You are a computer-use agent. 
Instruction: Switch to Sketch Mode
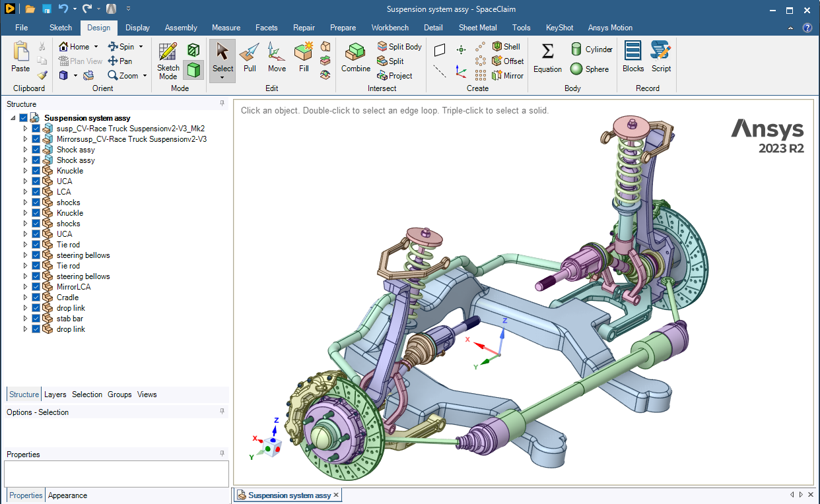click(x=168, y=61)
